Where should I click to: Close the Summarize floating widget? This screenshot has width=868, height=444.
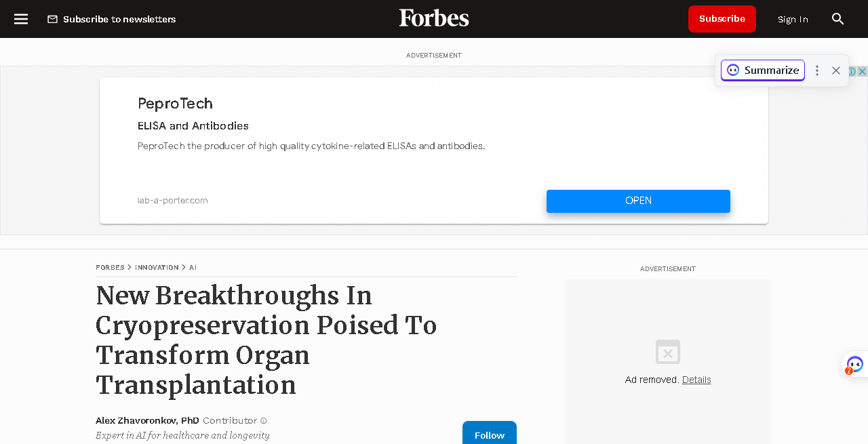tap(836, 70)
